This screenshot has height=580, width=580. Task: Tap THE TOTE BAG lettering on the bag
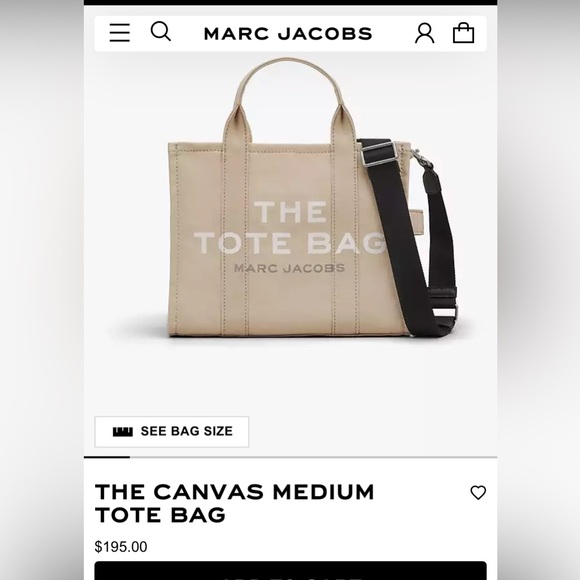[x=289, y=227]
